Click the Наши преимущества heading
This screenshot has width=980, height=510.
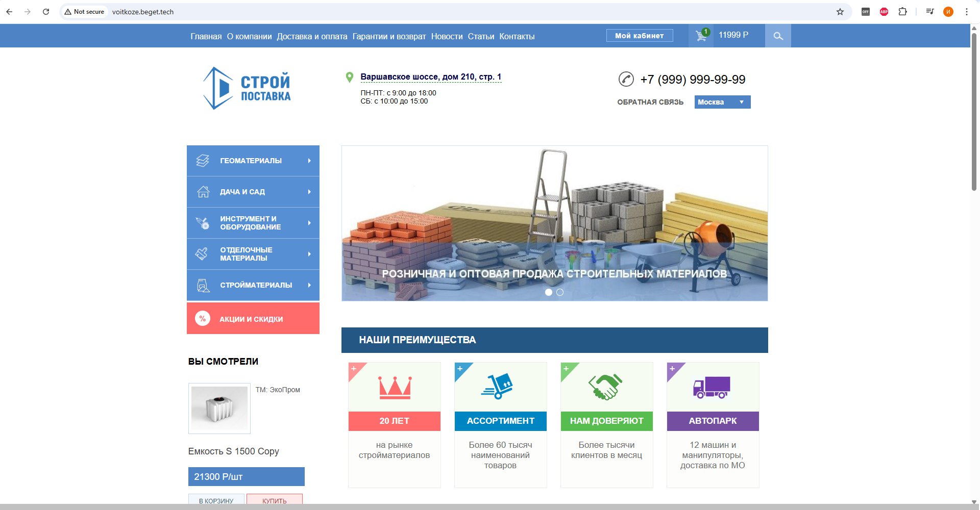[418, 340]
